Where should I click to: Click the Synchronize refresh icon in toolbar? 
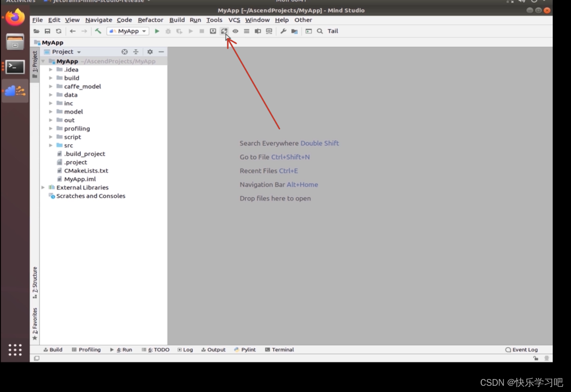coord(58,31)
